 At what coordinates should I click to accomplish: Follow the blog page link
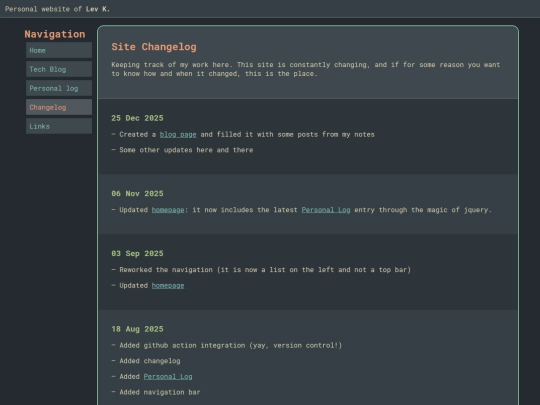point(178,134)
